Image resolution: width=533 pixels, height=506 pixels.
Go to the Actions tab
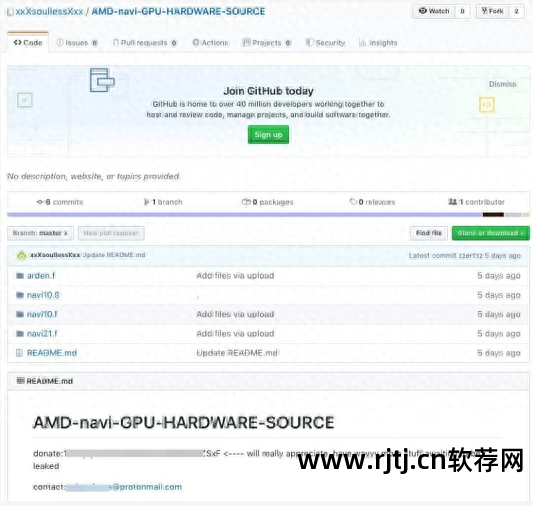[210, 43]
